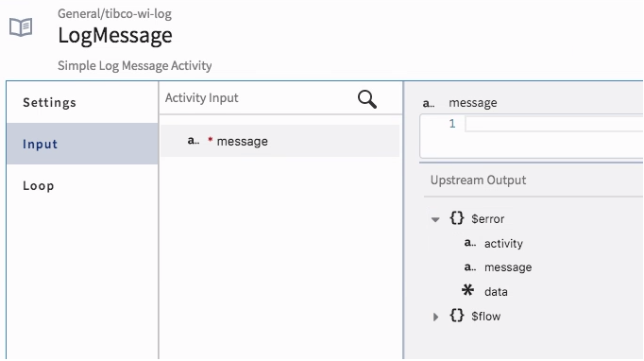Image resolution: width=644 pixels, height=361 pixels.
Task: Click the asterisk icon beside data
Action: [x=467, y=290]
